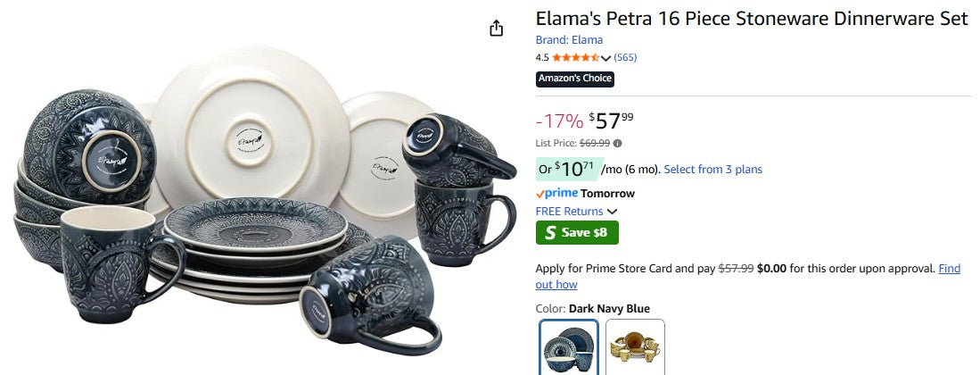
Task: Visit the Brand: Elama link
Action: 570,40
